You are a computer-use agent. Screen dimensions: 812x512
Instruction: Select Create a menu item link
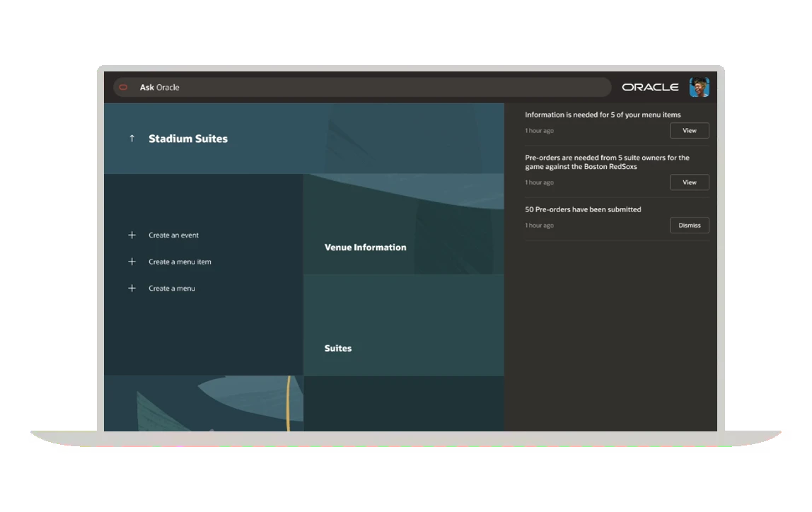[x=180, y=262]
